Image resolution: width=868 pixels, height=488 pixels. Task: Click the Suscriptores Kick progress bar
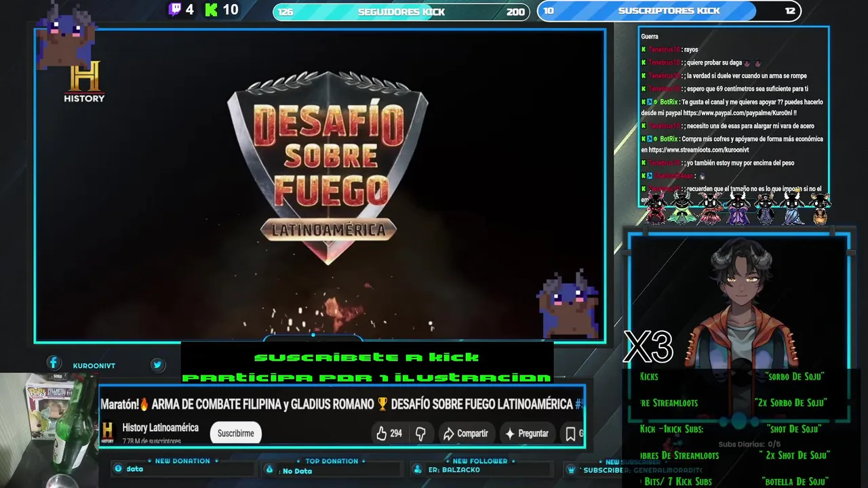[x=669, y=11]
